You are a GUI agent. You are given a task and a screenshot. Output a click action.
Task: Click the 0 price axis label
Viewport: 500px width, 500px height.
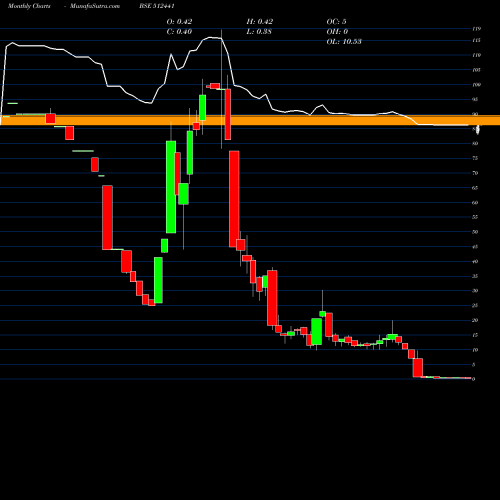point(474,379)
